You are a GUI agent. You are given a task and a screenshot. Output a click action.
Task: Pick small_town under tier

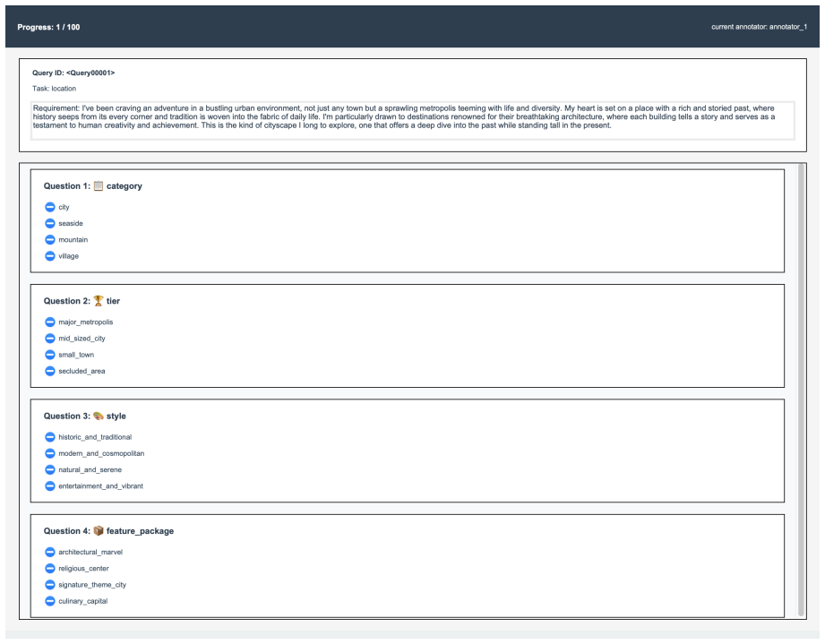point(50,355)
